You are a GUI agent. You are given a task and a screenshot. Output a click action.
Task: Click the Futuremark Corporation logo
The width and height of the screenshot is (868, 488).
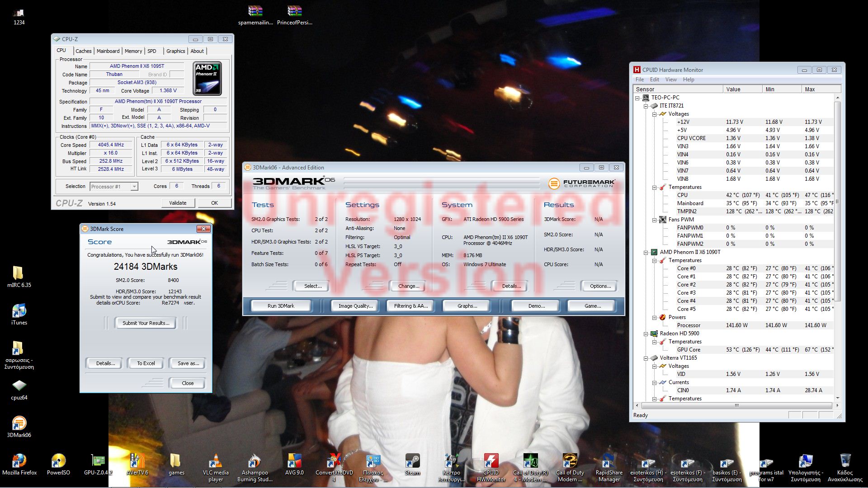581,183
